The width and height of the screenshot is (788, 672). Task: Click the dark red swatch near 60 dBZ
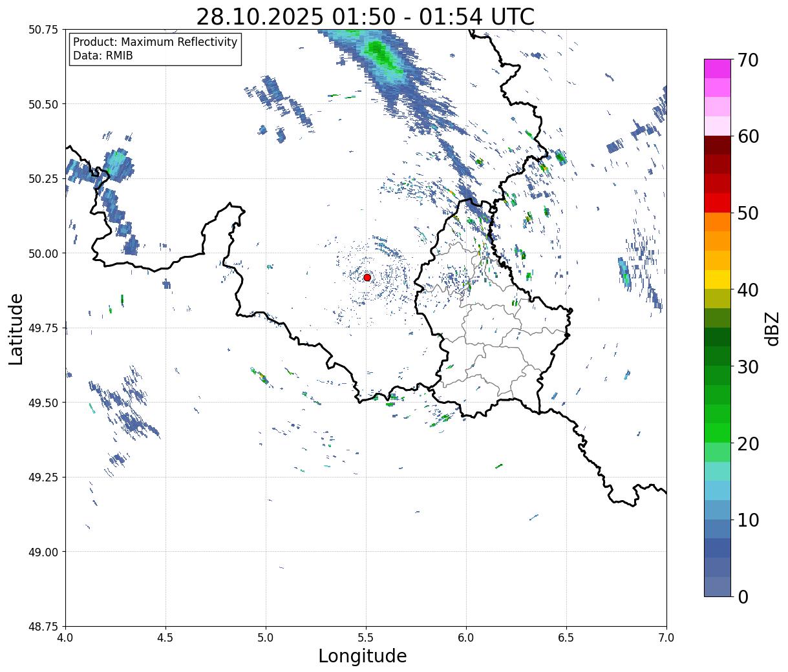pyautogui.click(x=718, y=145)
